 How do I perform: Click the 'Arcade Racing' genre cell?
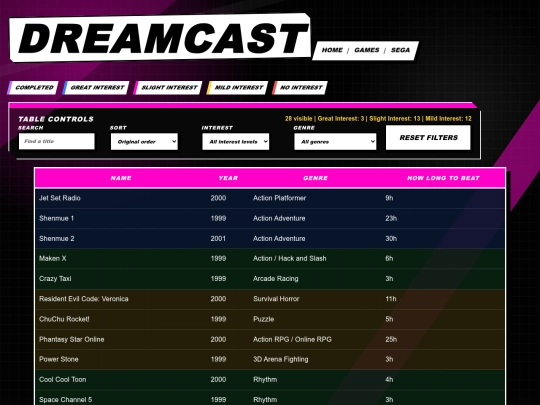pos(276,279)
